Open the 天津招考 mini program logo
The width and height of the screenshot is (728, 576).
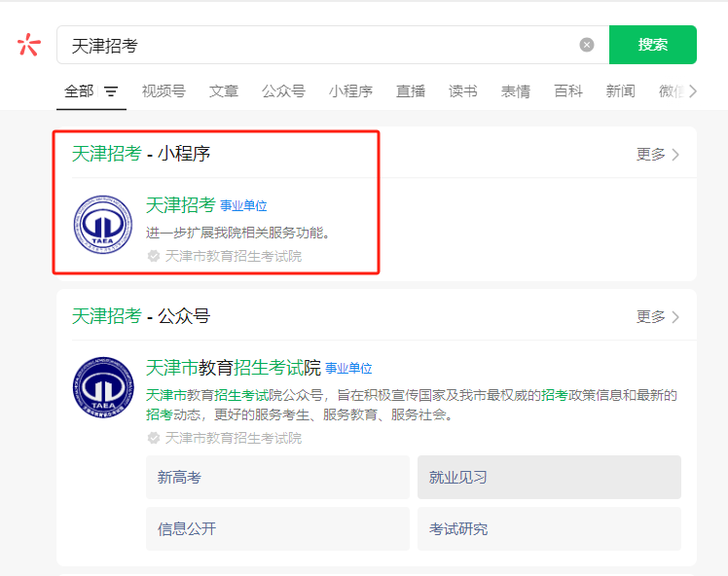click(103, 225)
